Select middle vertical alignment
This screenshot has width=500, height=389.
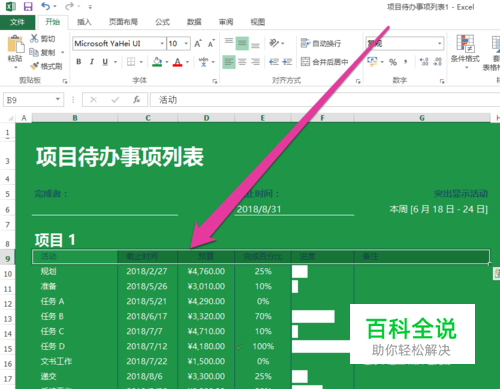click(x=242, y=43)
